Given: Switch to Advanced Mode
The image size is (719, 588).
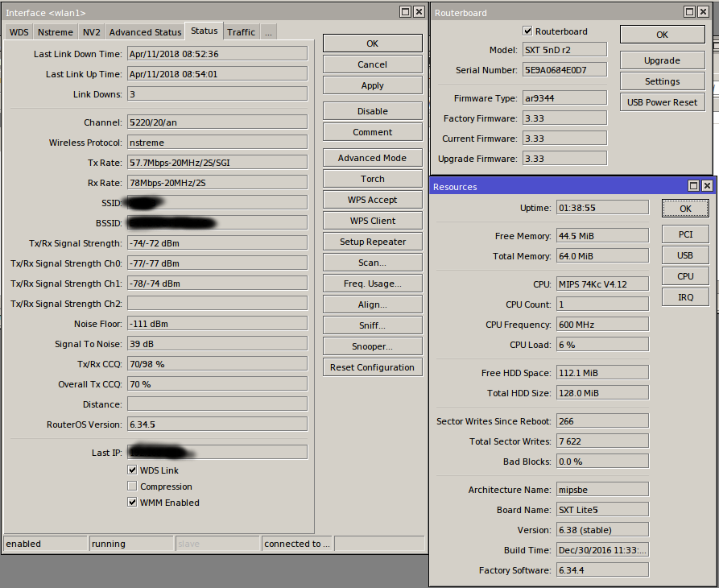Looking at the screenshot, I should pos(372,158).
